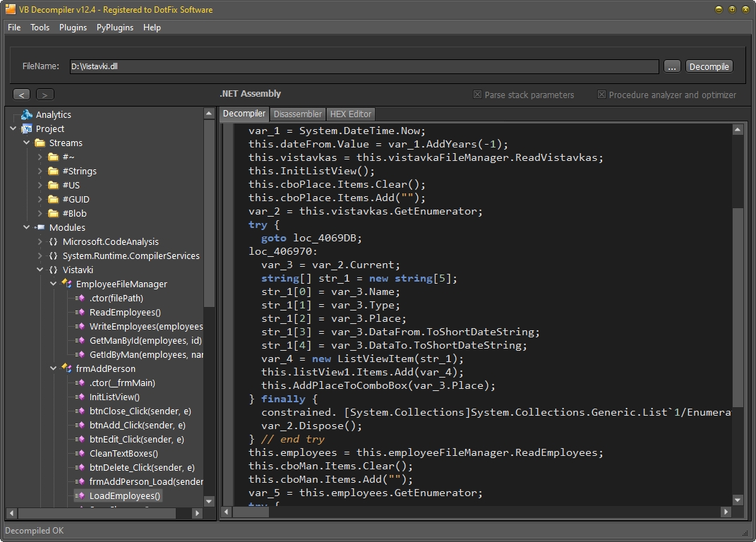Select the .ctor(_frmMain) method
The height and width of the screenshot is (542, 756).
click(122, 383)
